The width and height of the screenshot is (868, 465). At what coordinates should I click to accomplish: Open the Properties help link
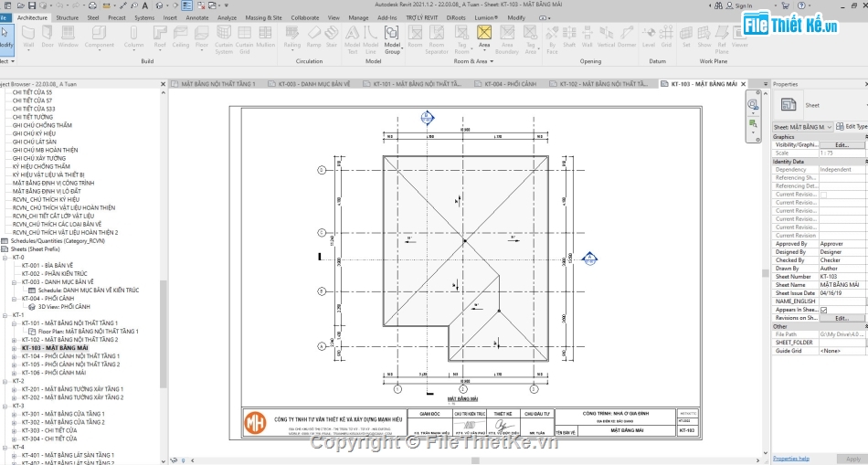pos(791,459)
